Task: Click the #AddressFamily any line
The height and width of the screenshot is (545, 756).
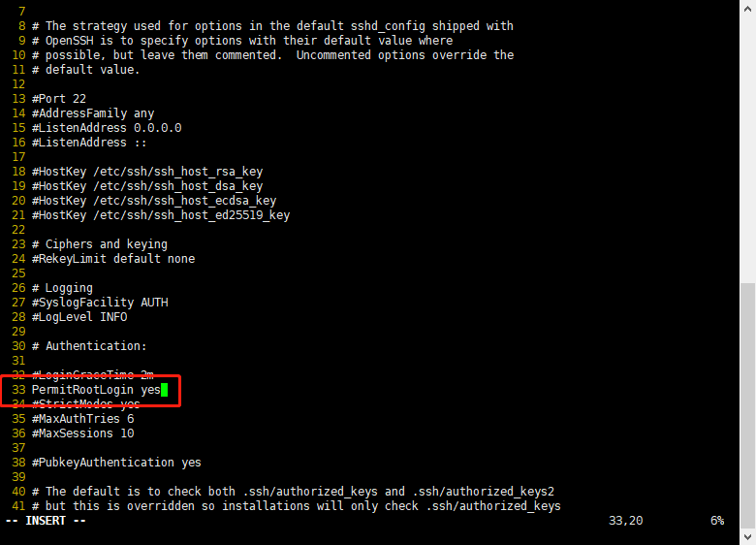Action: click(93, 113)
